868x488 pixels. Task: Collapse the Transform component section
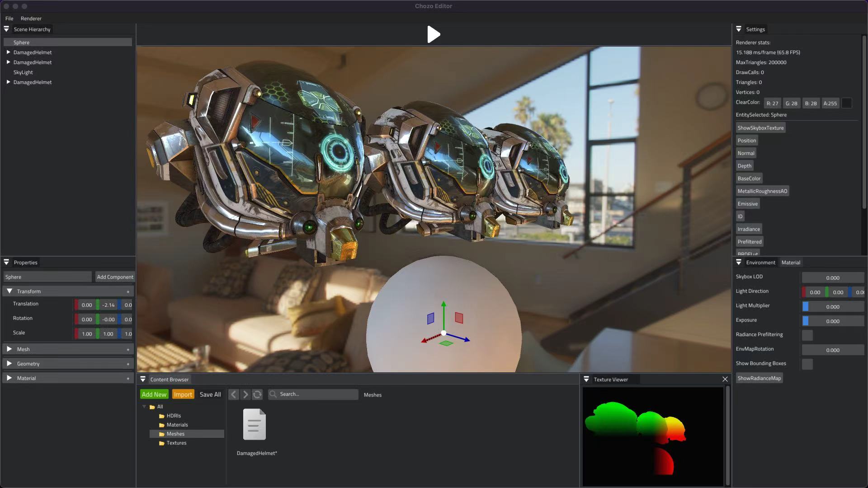point(9,291)
